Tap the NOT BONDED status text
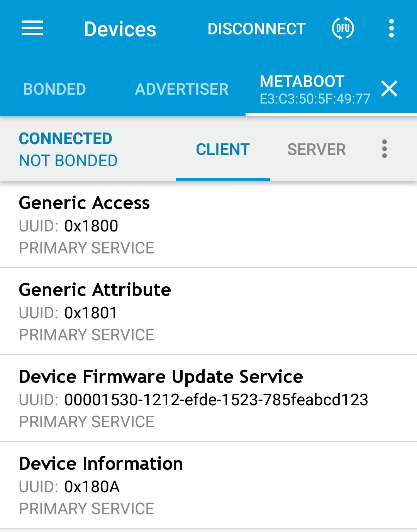417x532 pixels. (68, 161)
